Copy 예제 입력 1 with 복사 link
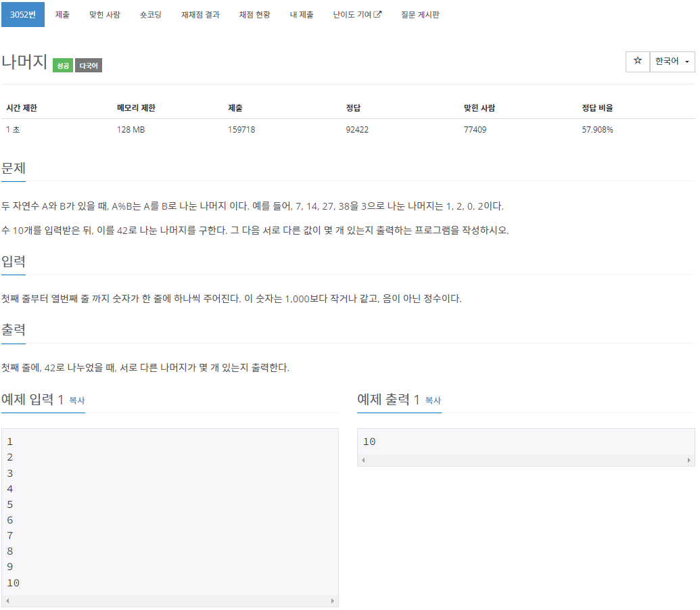 coord(77,400)
